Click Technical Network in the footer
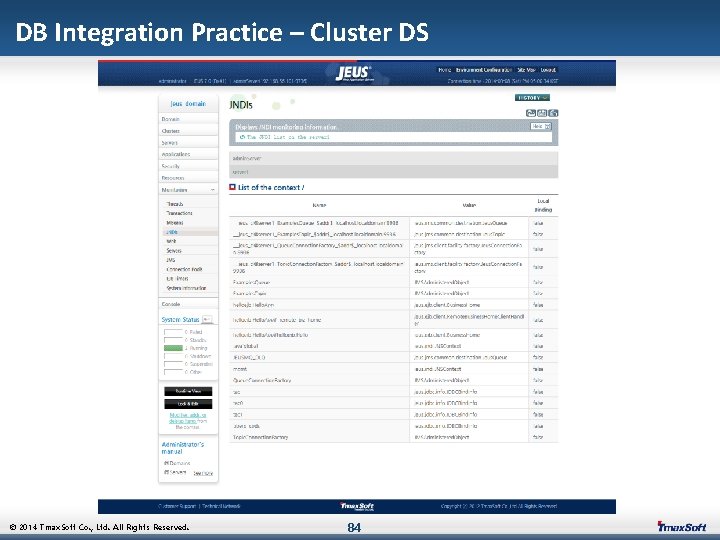The height and width of the screenshot is (540, 720). click(x=221, y=506)
